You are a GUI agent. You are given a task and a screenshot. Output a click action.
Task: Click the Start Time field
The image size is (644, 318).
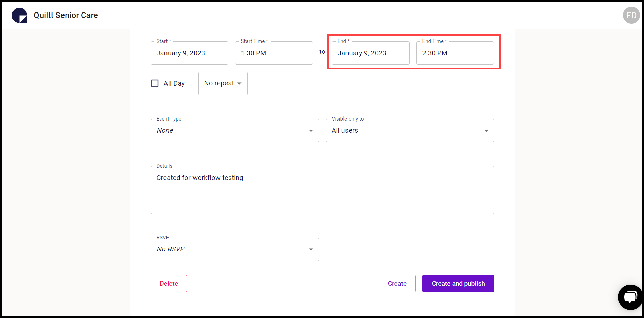274,53
